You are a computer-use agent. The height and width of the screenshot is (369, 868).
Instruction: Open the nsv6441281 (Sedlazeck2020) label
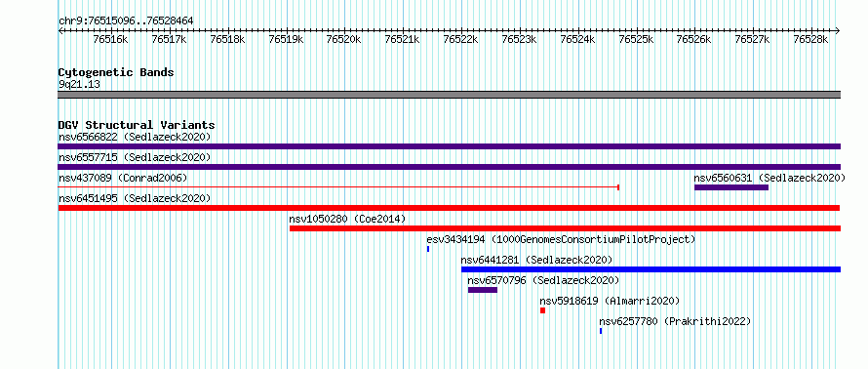coord(537,260)
